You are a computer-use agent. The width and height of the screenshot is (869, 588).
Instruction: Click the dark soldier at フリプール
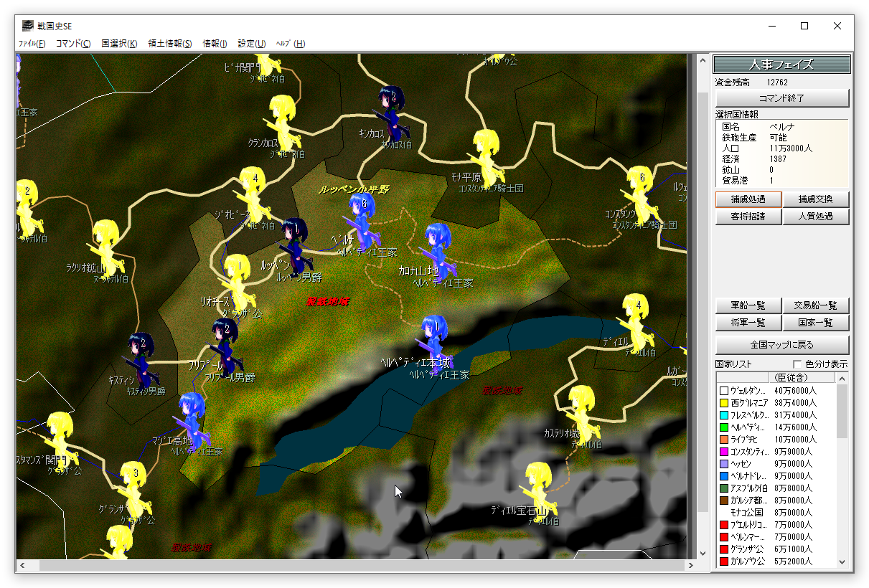(225, 346)
